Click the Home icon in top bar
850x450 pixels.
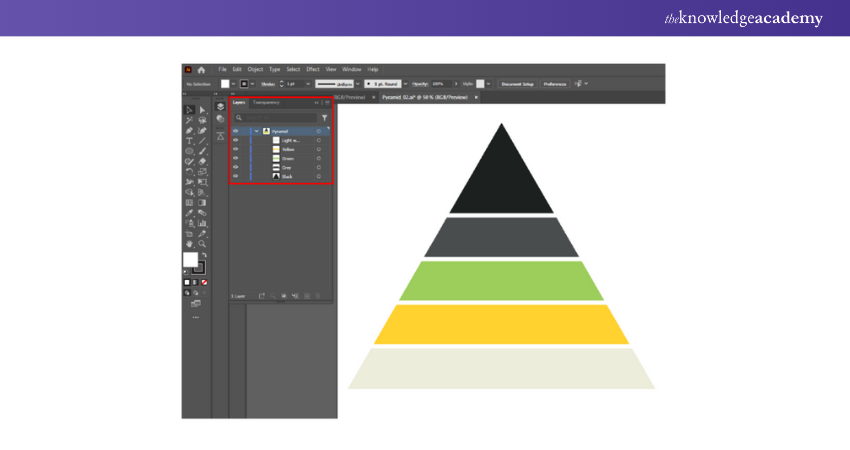coord(201,69)
